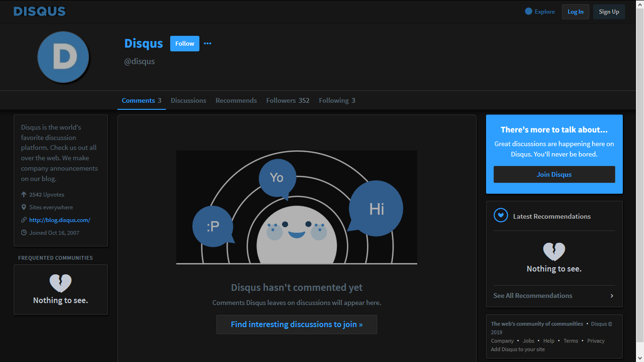Switch to the Discussions tab

(188, 100)
